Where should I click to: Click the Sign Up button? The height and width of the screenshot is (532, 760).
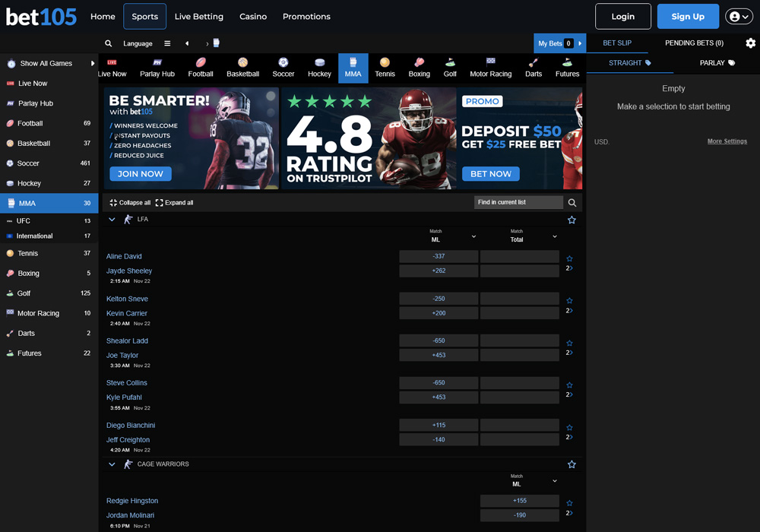(x=688, y=16)
